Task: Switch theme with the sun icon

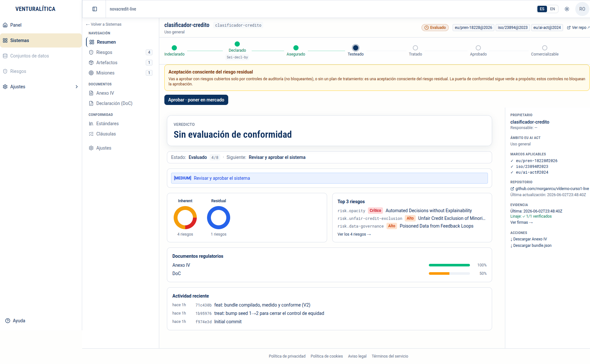Action: pyautogui.click(x=567, y=9)
